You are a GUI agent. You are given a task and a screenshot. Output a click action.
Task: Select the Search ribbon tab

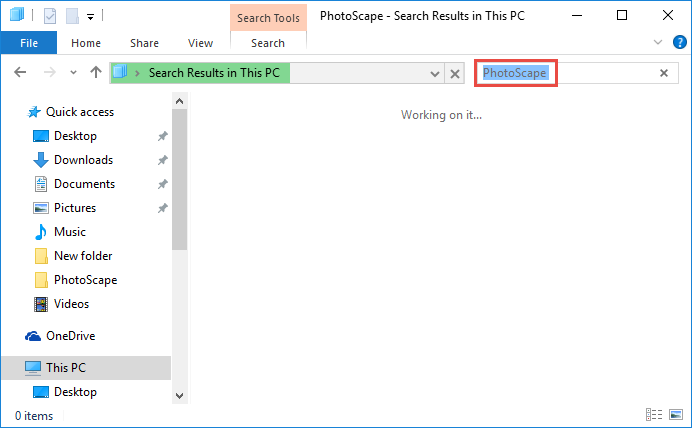(268, 43)
